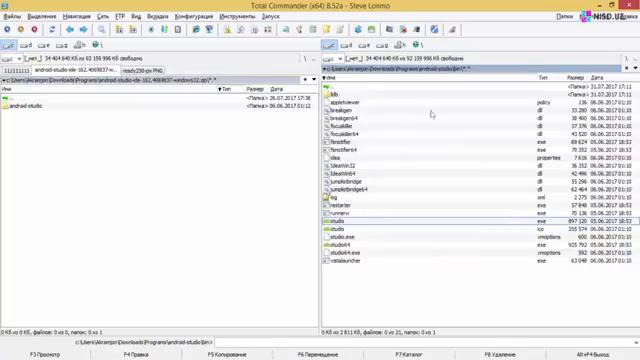Refresh panel with the reread toolbar icon
Screen dimensions: 640x360
coord(52,29)
